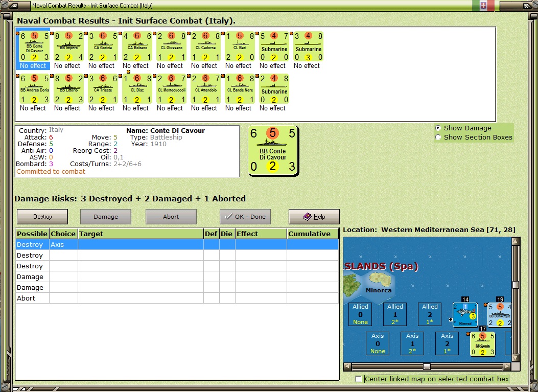Select the CA Trieste unit counter
Viewport: 538px width, 392px height.
click(x=103, y=89)
